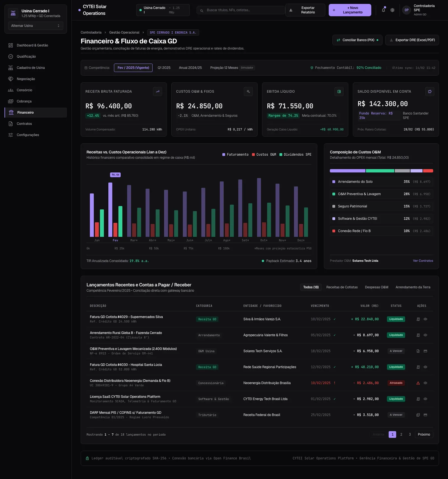
Task: Click the refresh icon on Saldo Disponível card
Action: pyautogui.click(x=430, y=92)
